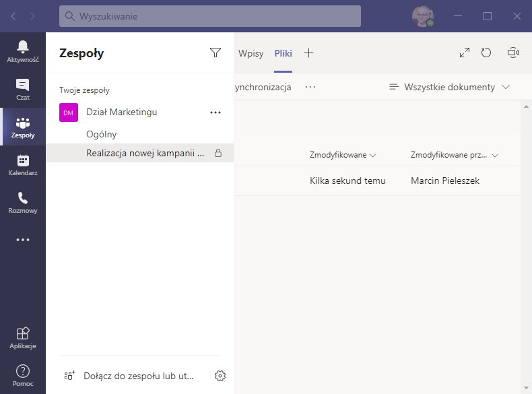Open Zmodyfikowane prz... column dropdown
This screenshot has height=394, width=532.
[x=455, y=155]
